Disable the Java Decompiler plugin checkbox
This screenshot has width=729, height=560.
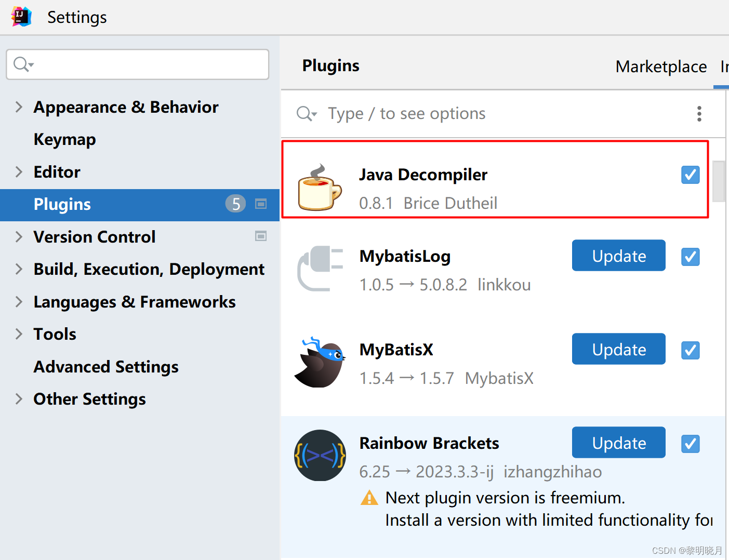[691, 175]
